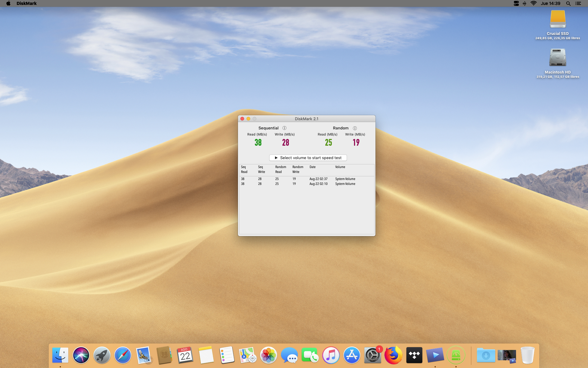Image resolution: width=588 pixels, height=368 pixels.
Task: Open Spotlight search in menu bar
Action: coord(568,3)
